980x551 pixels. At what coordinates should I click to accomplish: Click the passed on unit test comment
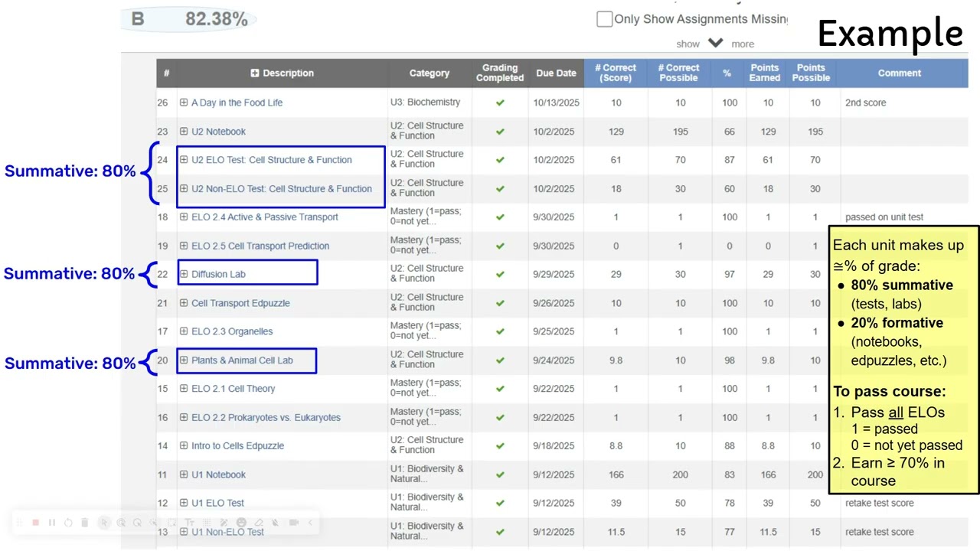point(884,217)
